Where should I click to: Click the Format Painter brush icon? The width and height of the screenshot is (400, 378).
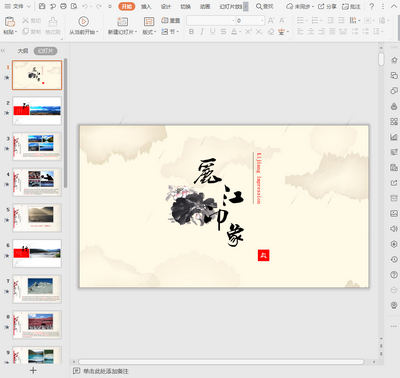click(x=53, y=22)
